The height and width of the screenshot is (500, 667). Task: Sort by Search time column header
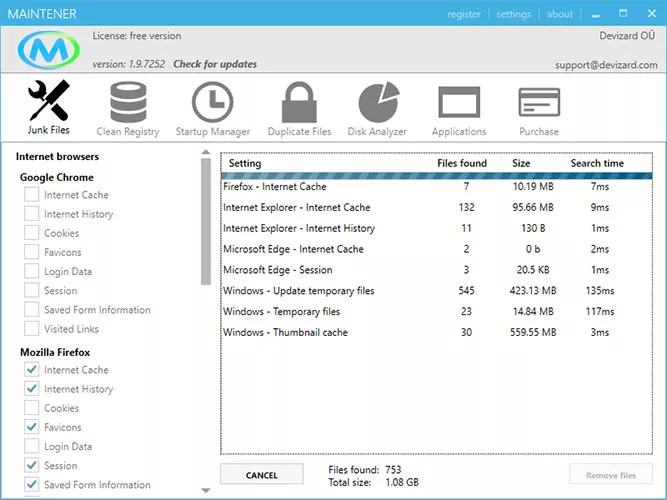(597, 163)
